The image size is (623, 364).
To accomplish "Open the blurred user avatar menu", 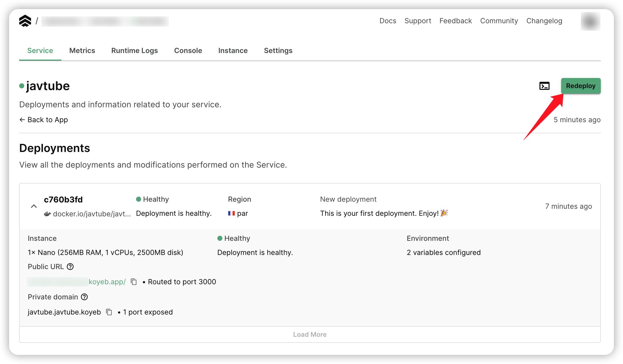I will [x=590, y=21].
